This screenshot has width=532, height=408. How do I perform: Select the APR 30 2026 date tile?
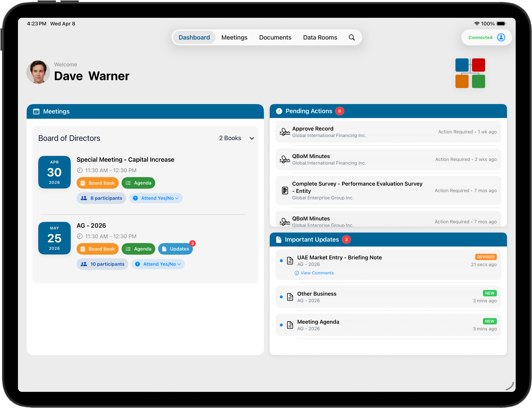pos(54,172)
